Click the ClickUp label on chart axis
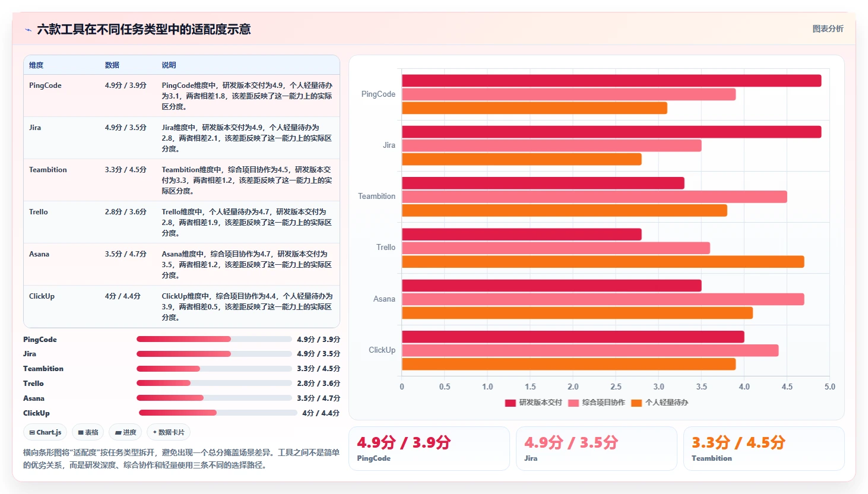Viewport: 868px width, 494px height. (x=382, y=350)
